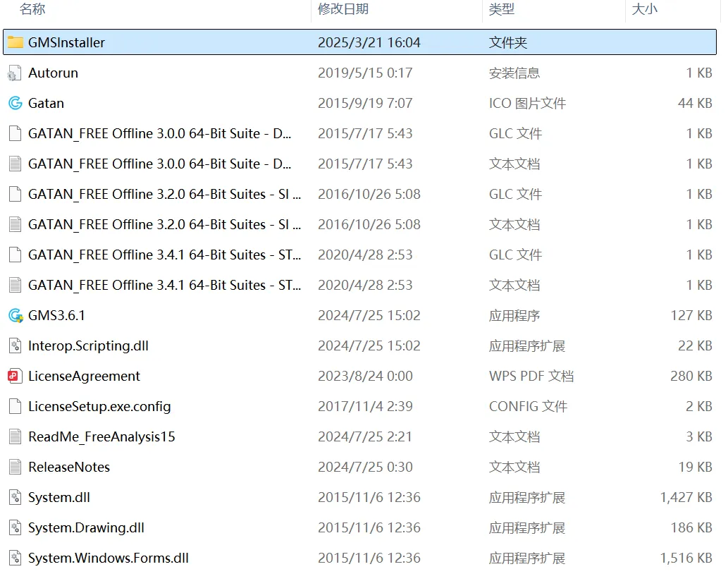Click the 127 KB size value
The image size is (728, 581).
(x=691, y=315)
